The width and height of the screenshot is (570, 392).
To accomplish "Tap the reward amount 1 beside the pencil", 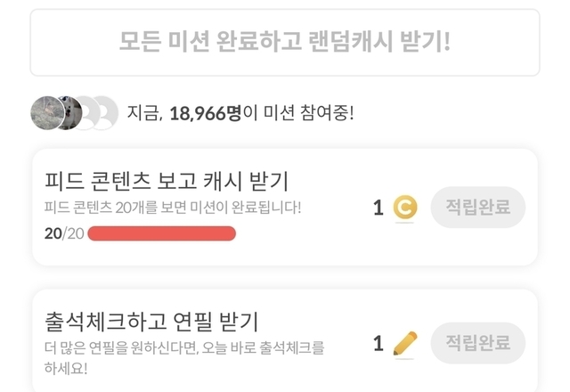I will pyautogui.click(x=379, y=343).
